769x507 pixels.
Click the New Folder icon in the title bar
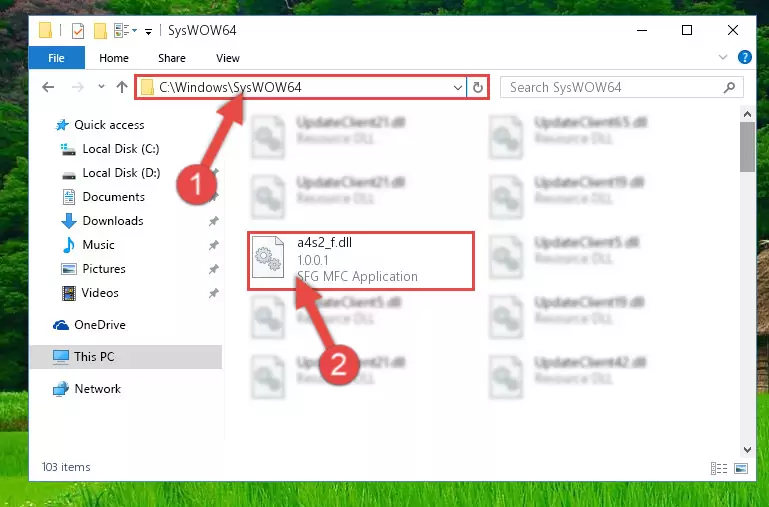100,30
